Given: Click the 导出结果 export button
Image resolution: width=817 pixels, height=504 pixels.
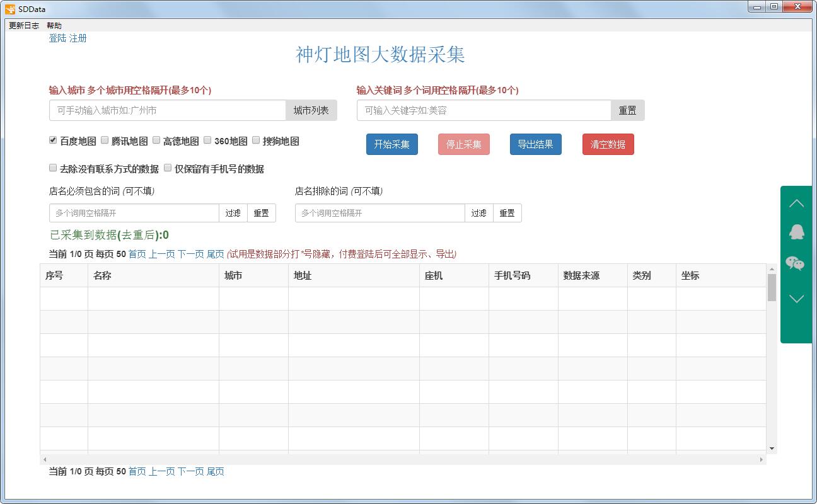Looking at the screenshot, I should tap(536, 144).
